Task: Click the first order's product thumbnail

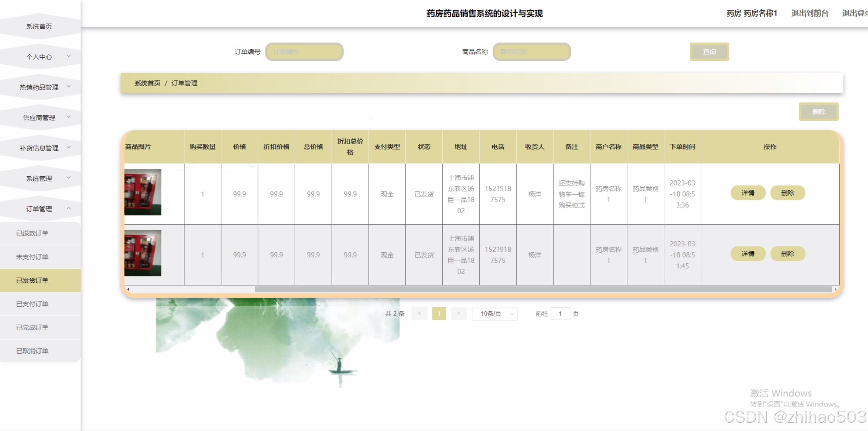Action: [x=143, y=192]
